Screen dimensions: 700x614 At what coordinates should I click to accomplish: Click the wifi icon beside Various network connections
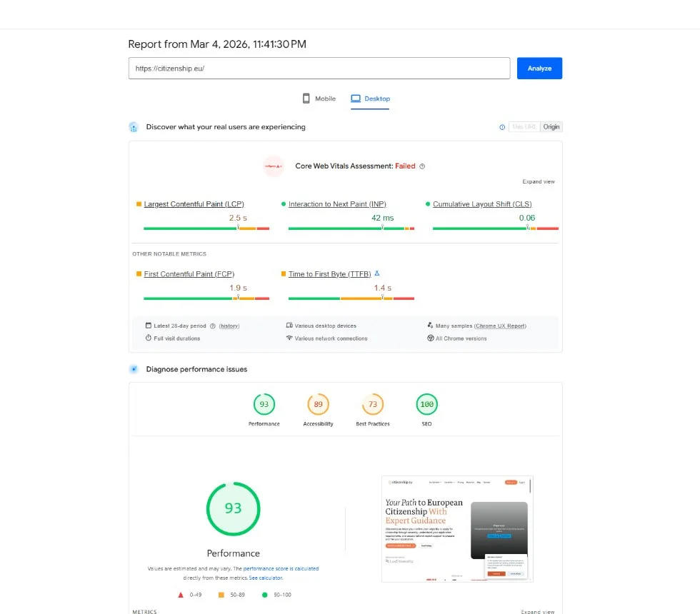pyautogui.click(x=289, y=338)
